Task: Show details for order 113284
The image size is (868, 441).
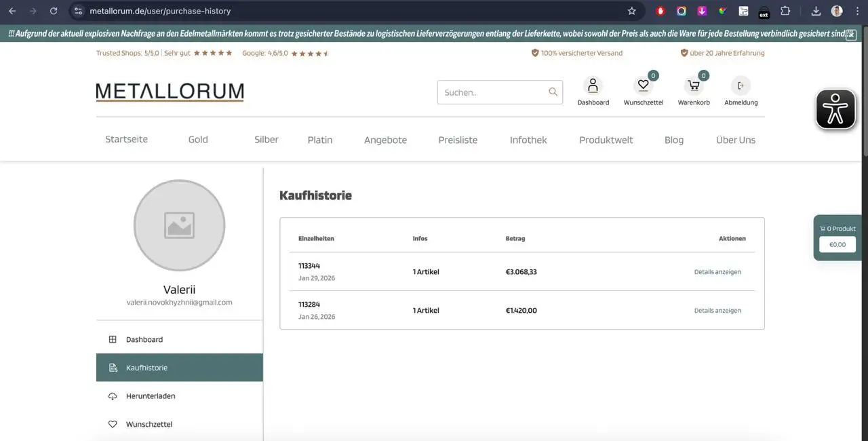Action: [x=717, y=310]
